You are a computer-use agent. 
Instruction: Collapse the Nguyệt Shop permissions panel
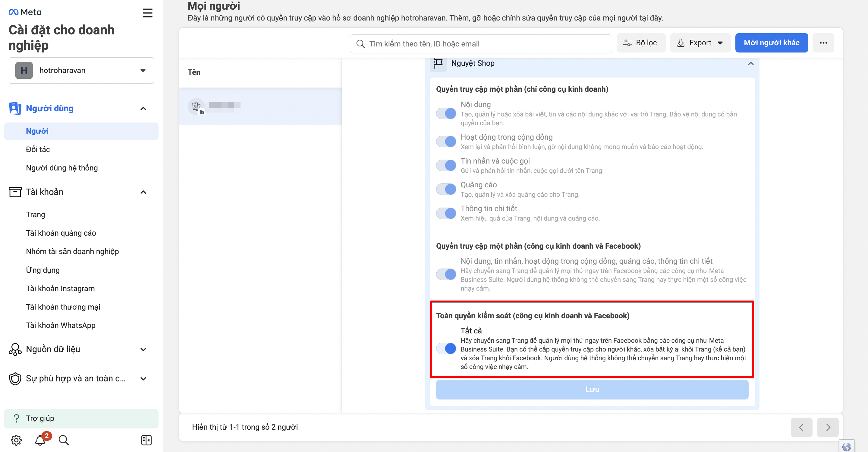point(750,63)
